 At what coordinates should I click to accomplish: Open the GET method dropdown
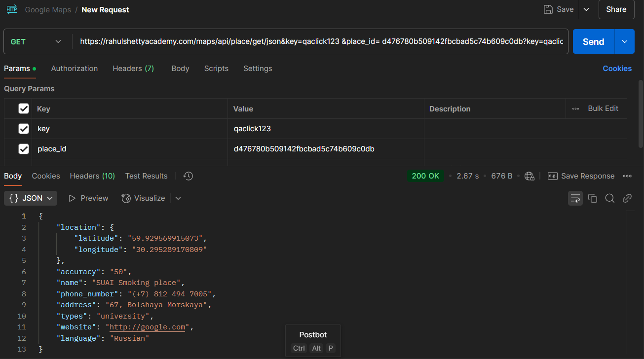click(38, 41)
